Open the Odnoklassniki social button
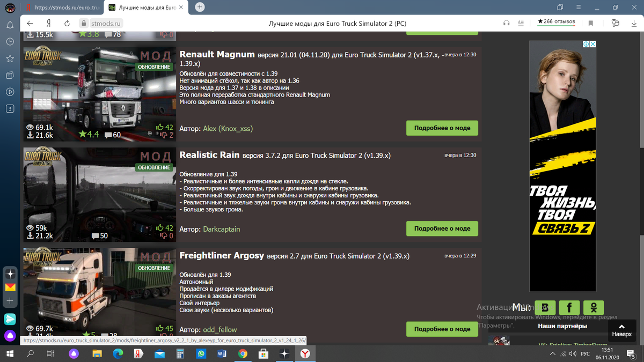 (x=594, y=307)
